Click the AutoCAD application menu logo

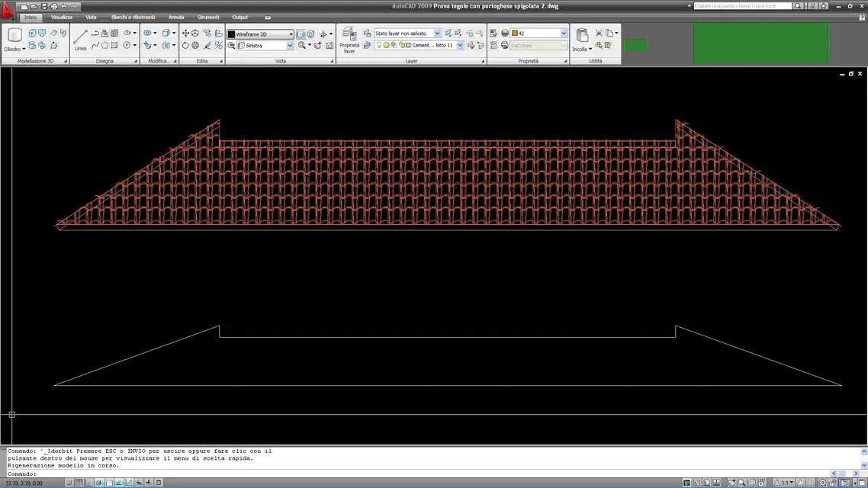coord(8,11)
